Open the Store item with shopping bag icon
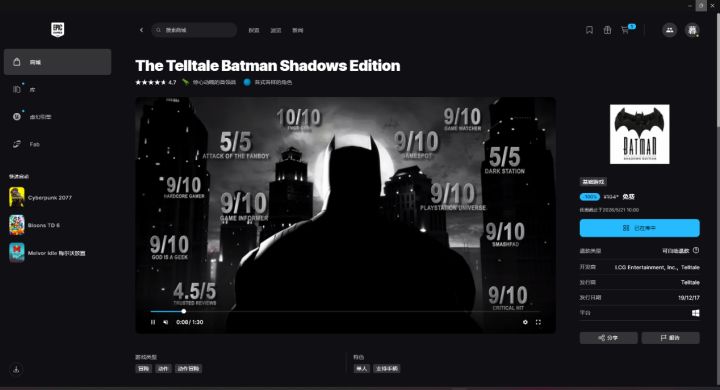The image size is (720, 390). pyautogui.click(x=57, y=62)
